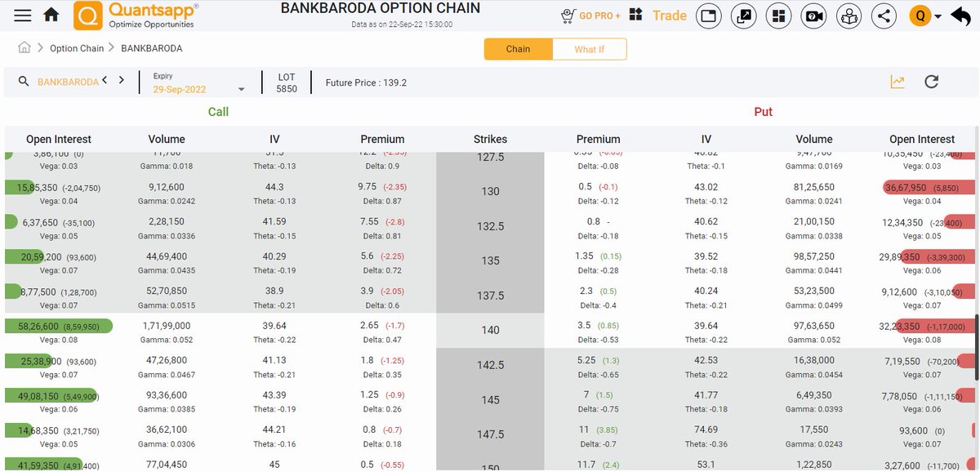Select the 147.5 strike cell
This screenshot has width=980, height=472.
tap(490, 434)
